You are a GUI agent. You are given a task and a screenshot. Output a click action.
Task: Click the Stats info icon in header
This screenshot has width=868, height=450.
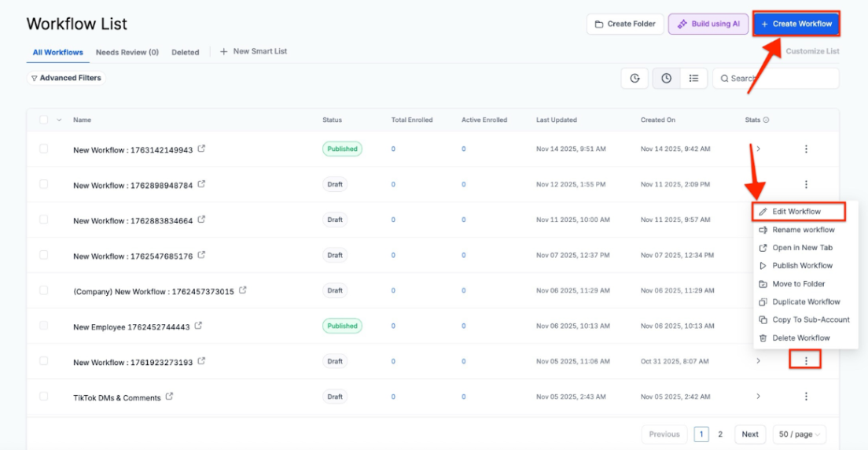[766, 120]
